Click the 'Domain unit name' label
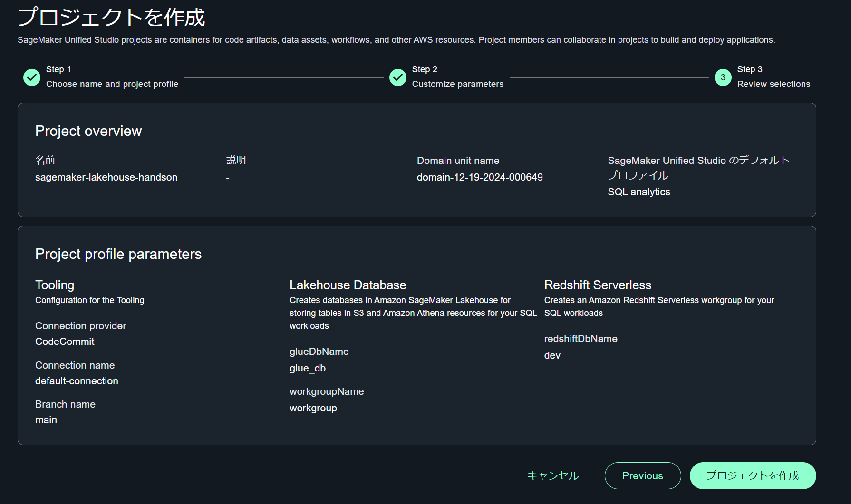Image resolution: width=851 pixels, height=504 pixels. (458, 161)
